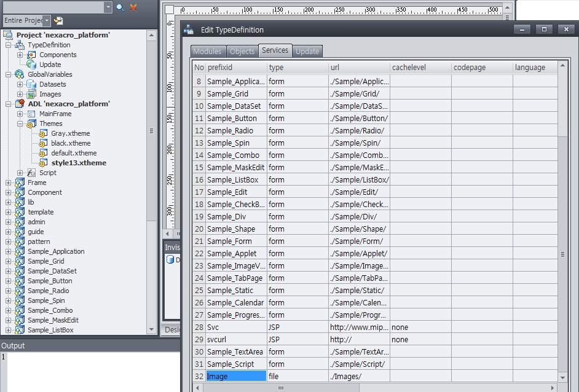This screenshot has width=579, height=392.
Task: Switch to the Objects tab
Action: click(x=242, y=52)
